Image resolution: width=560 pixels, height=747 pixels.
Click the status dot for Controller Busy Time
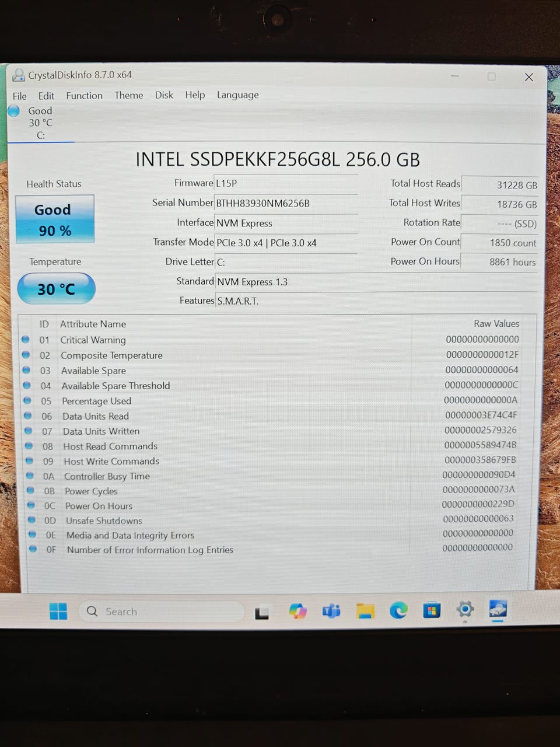coord(30,475)
